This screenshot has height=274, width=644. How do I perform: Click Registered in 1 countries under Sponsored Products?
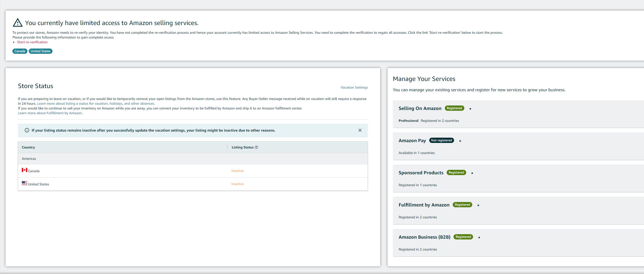418,185
